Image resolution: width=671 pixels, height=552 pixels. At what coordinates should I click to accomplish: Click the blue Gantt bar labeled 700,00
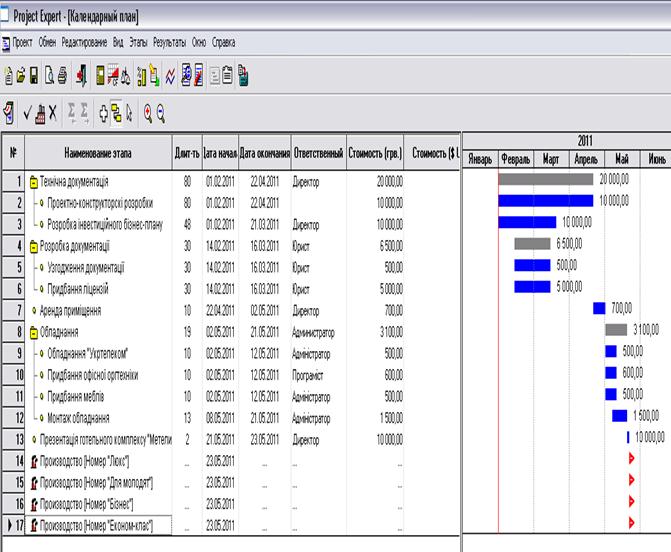click(598, 308)
